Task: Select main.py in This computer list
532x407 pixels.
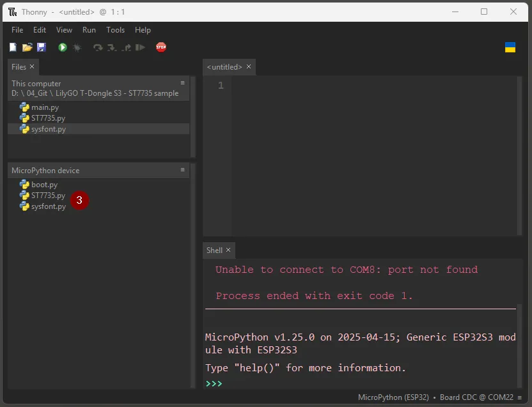Action: [45, 107]
